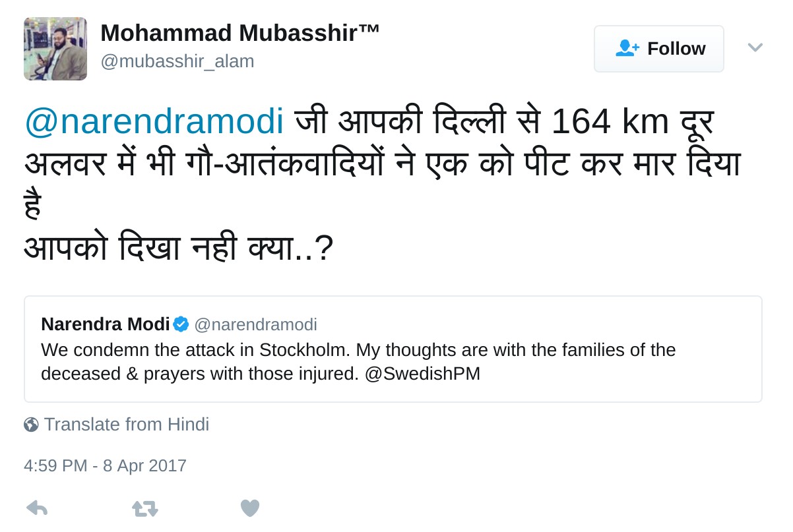This screenshot has height=532, width=793.
Task: Expand the tweet options chevron
Action: 755,47
